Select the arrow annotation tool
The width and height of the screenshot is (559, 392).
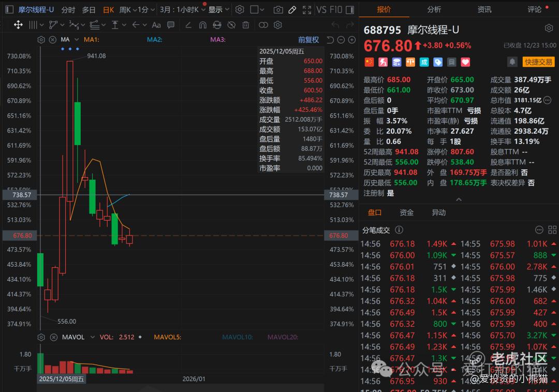click(x=136, y=25)
